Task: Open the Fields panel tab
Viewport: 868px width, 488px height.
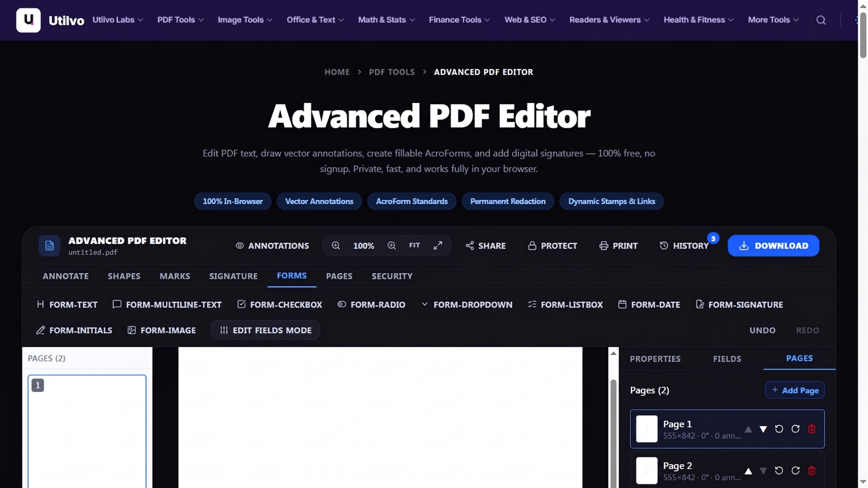Action: [727, 359]
